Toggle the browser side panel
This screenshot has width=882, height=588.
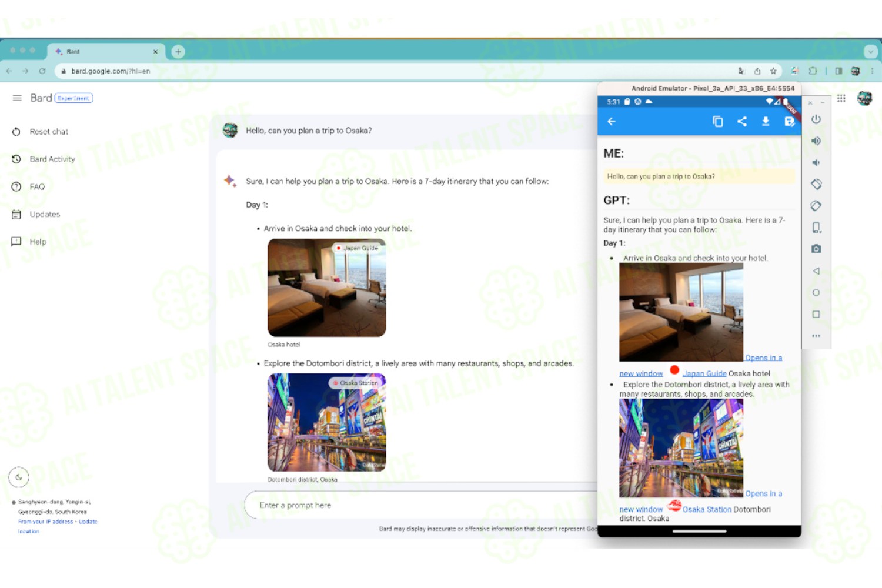[x=838, y=71]
